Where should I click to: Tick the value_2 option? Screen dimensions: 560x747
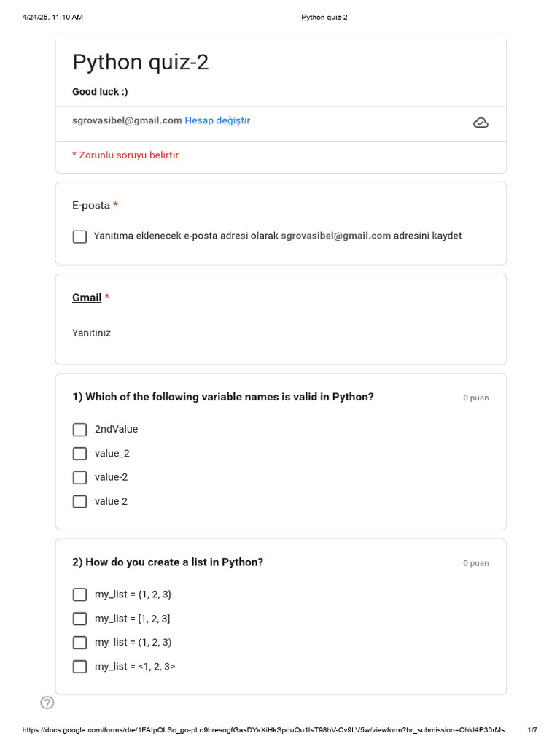[x=80, y=454]
